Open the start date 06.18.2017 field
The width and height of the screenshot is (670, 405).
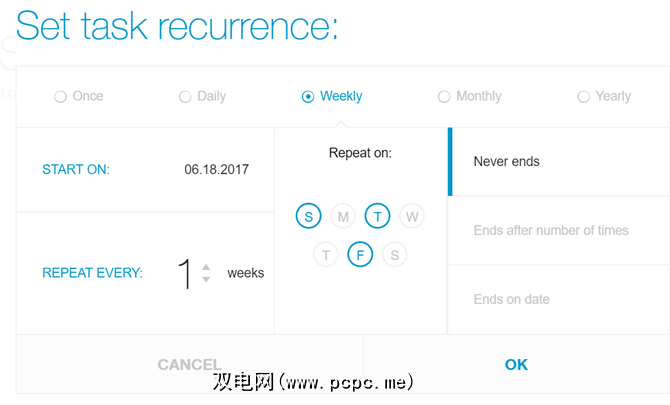point(216,170)
